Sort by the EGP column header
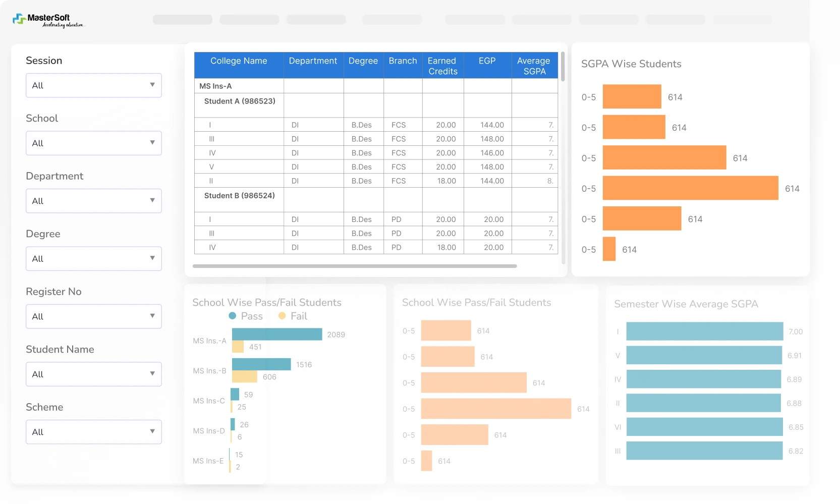 pos(487,61)
